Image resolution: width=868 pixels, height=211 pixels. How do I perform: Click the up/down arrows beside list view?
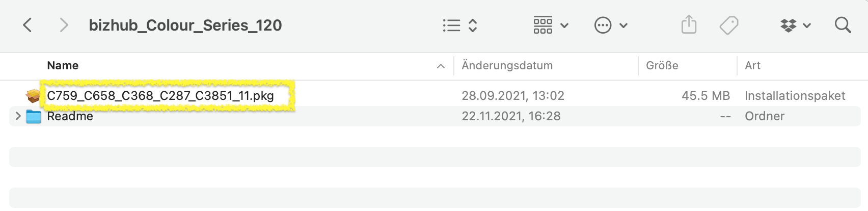pos(473,25)
